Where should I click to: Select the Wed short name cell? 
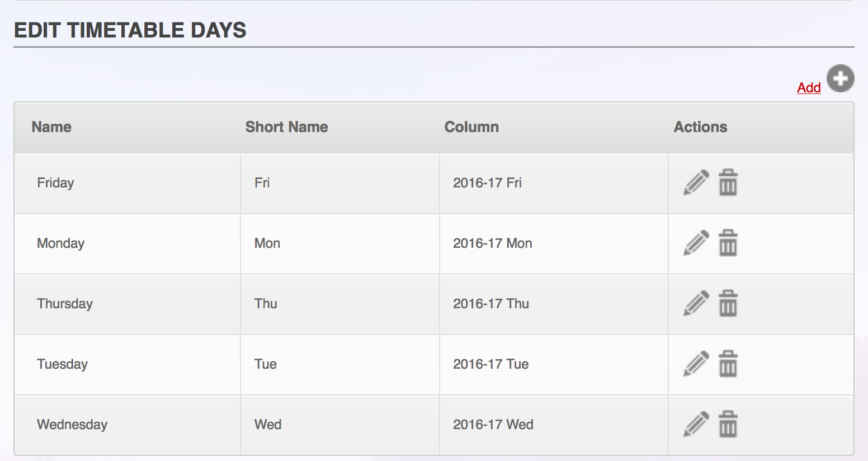(x=340, y=425)
